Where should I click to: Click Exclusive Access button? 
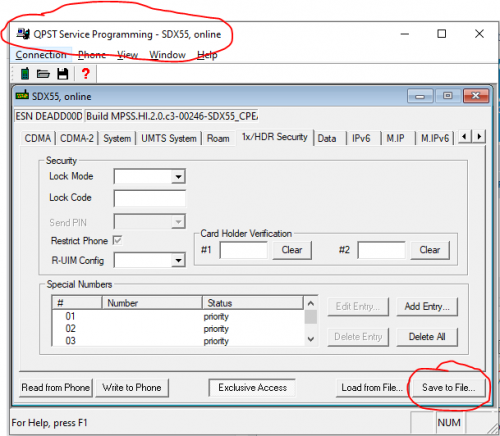point(252,388)
